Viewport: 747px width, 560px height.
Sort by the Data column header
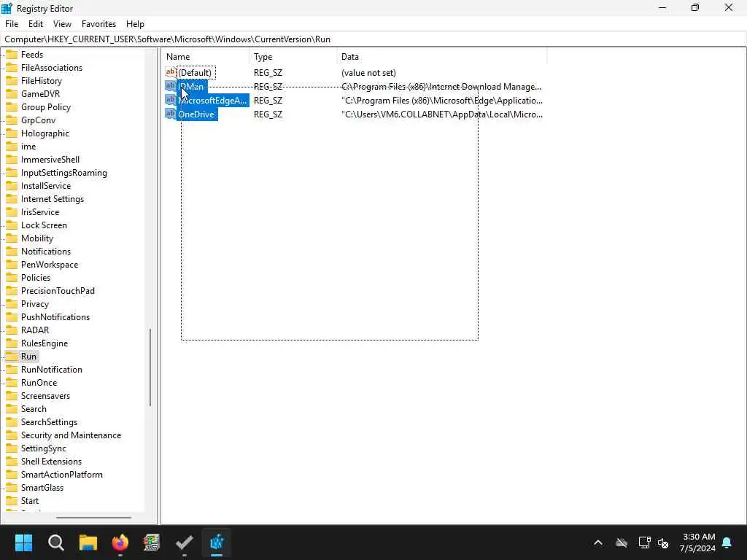[x=441, y=57]
